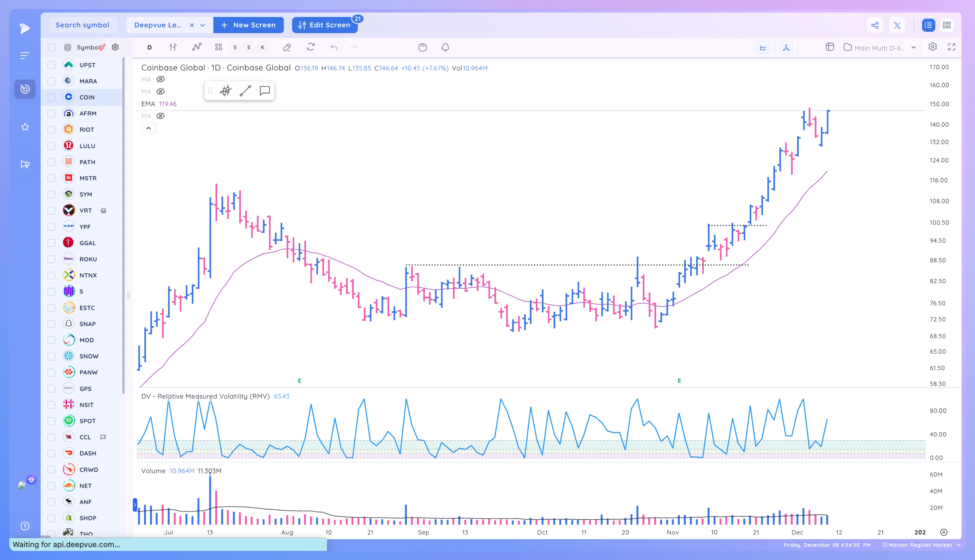
Task: Show the second hidden MA indicator
Action: coord(161,92)
